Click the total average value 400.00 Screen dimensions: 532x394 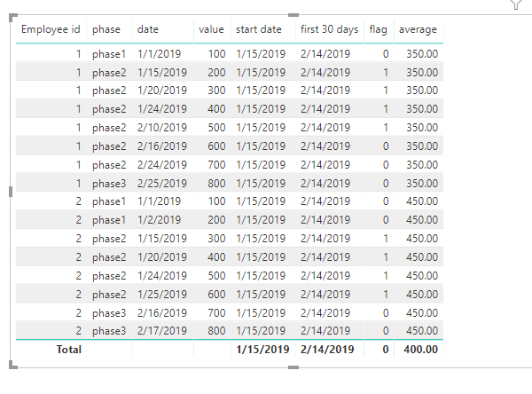[x=420, y=350]
